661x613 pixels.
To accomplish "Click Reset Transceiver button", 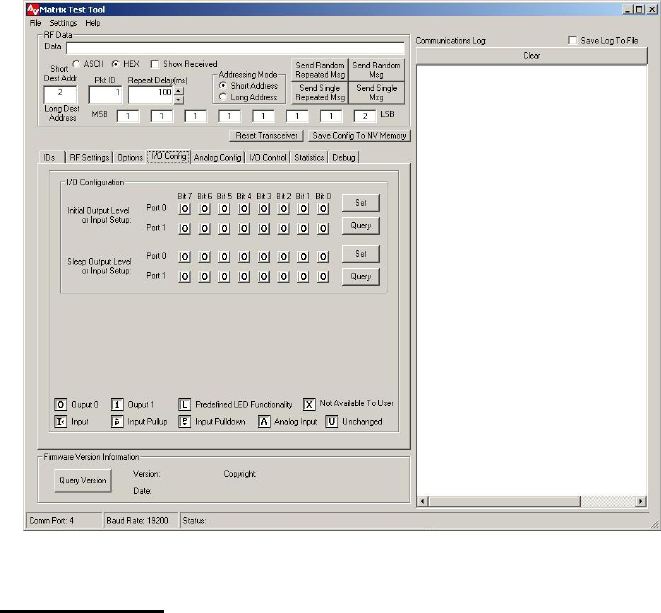I will pos(266,136).
